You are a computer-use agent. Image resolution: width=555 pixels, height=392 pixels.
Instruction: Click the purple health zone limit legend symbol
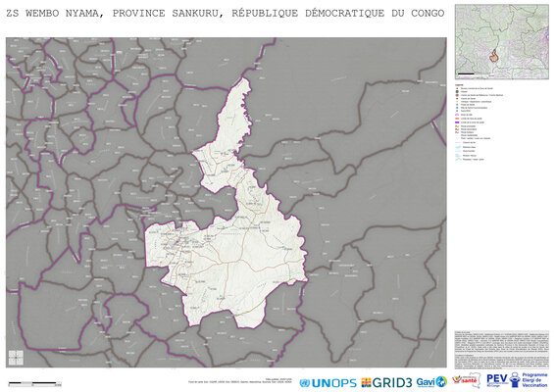457,122
